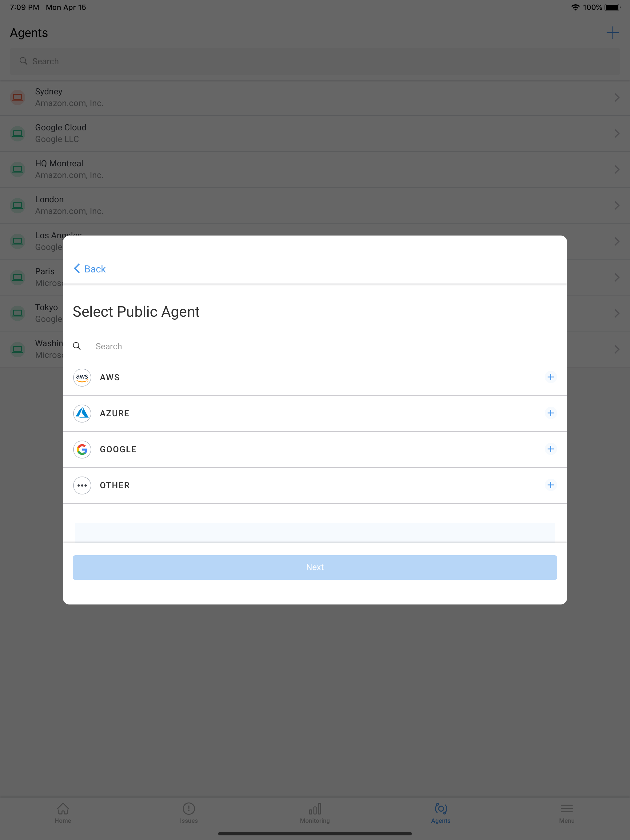Screen dimensions: 630x840
Task: Go back using the Back link
Action: point(90,269)
